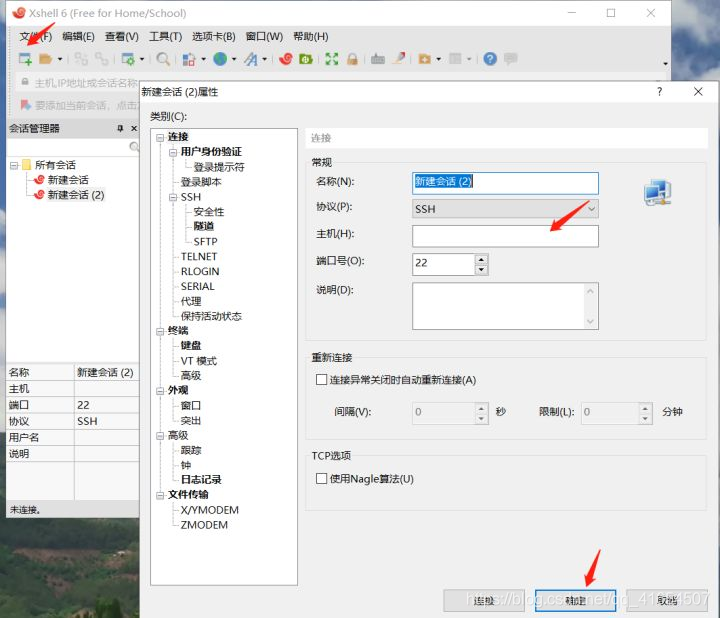
Task: Collapse the 文件传输 category node
Action: pyautogui.click(x=160, y=495)
